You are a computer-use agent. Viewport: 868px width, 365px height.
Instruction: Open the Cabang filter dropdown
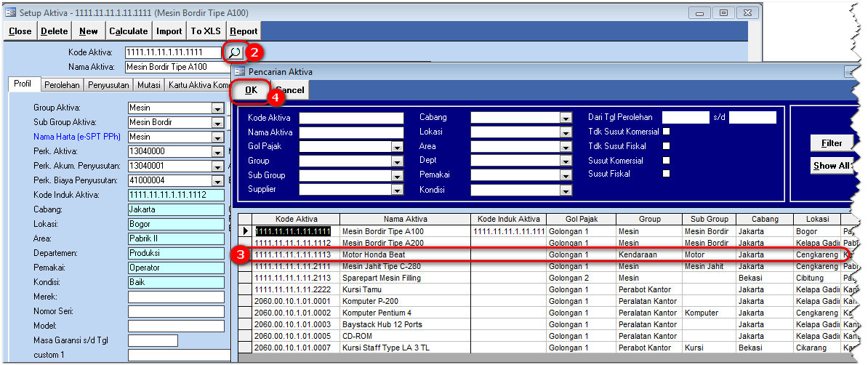pos(566,118)
